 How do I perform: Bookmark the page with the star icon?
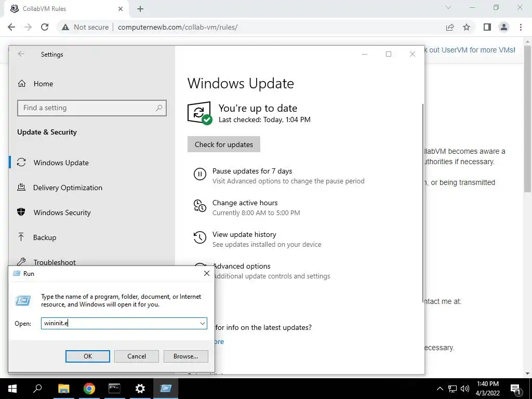[467, 27]
